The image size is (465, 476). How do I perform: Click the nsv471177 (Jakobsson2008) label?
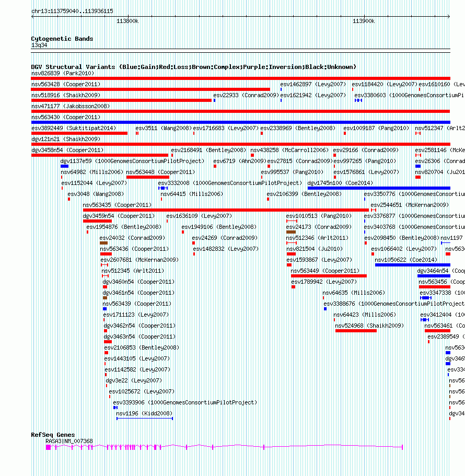point(71,106)
